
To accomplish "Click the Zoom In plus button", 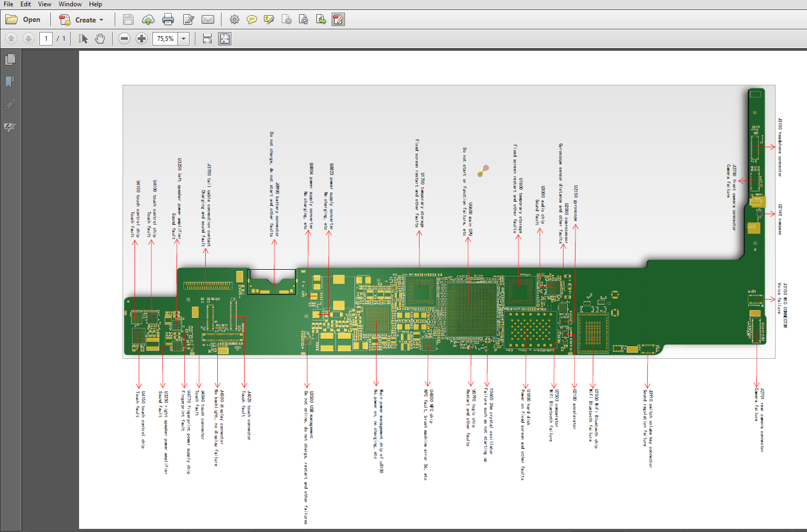I will [x=141, y=39].
